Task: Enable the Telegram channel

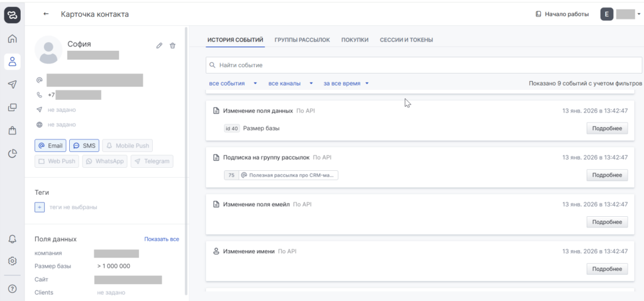Action: point(152,161)
